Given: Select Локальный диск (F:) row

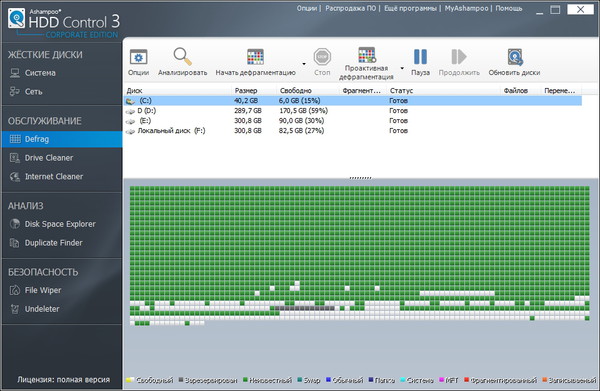Looking at the screenshot, I should pos(353,130).
